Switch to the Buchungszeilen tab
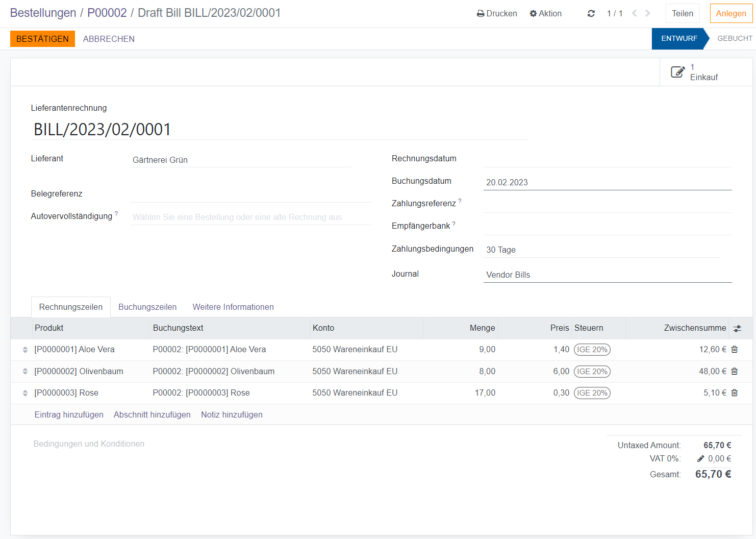 pyautogui.click(x=147, y=307)
